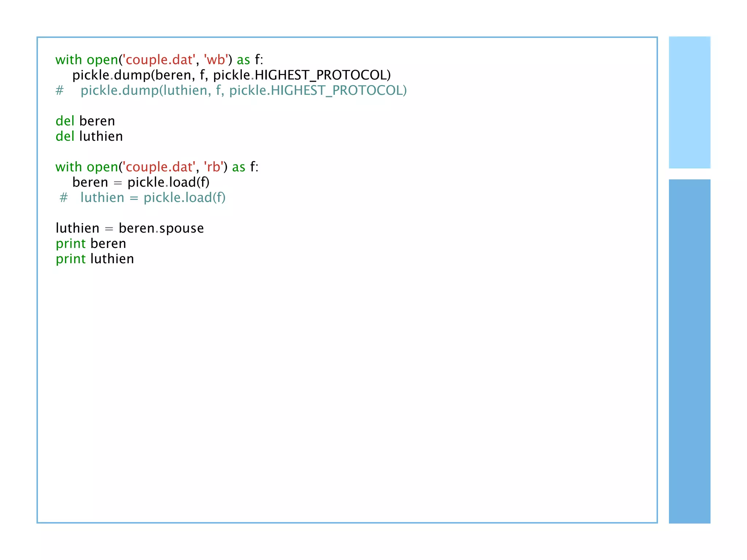Click the 'luthien = beren.spouse' line

129,228
